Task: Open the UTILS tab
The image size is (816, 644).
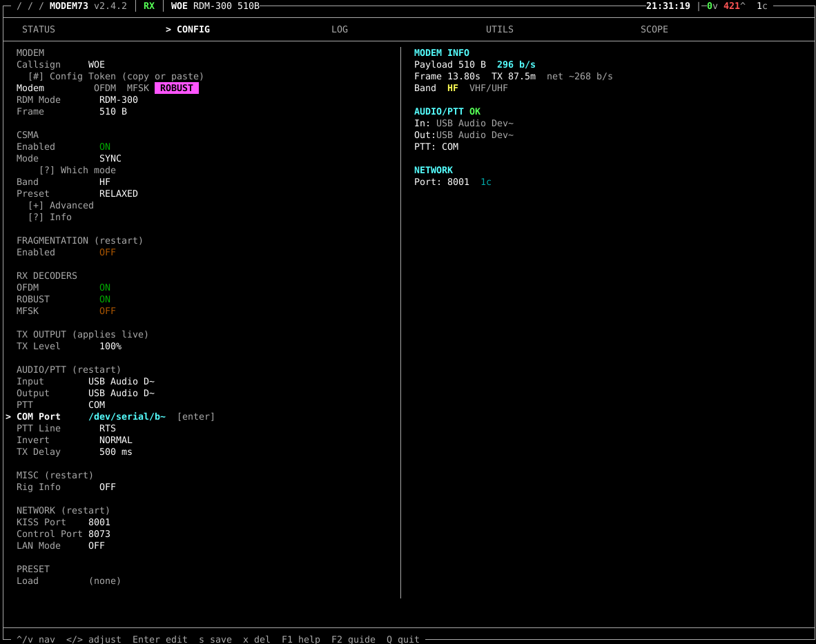Action: tap(500, 30)
